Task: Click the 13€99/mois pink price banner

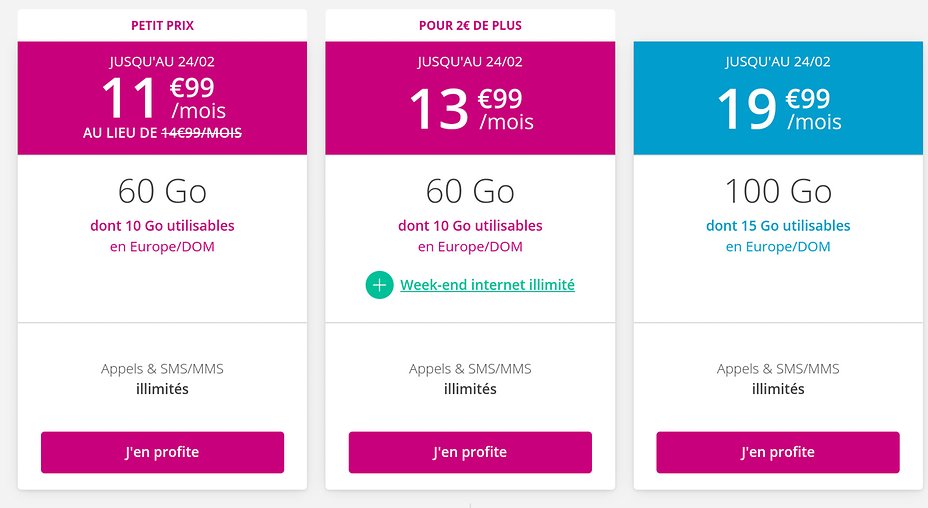Action: coord(470,98)
